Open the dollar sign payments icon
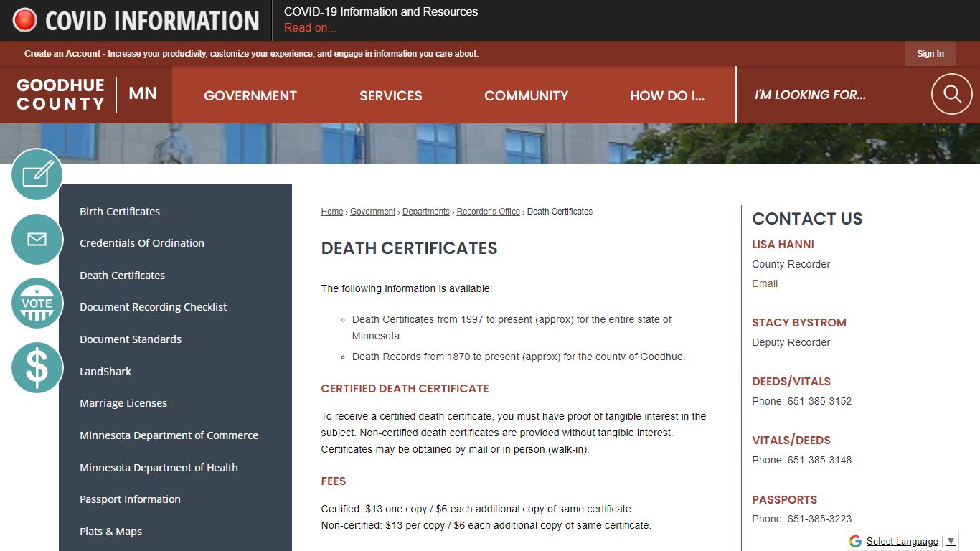 point(37,367)
